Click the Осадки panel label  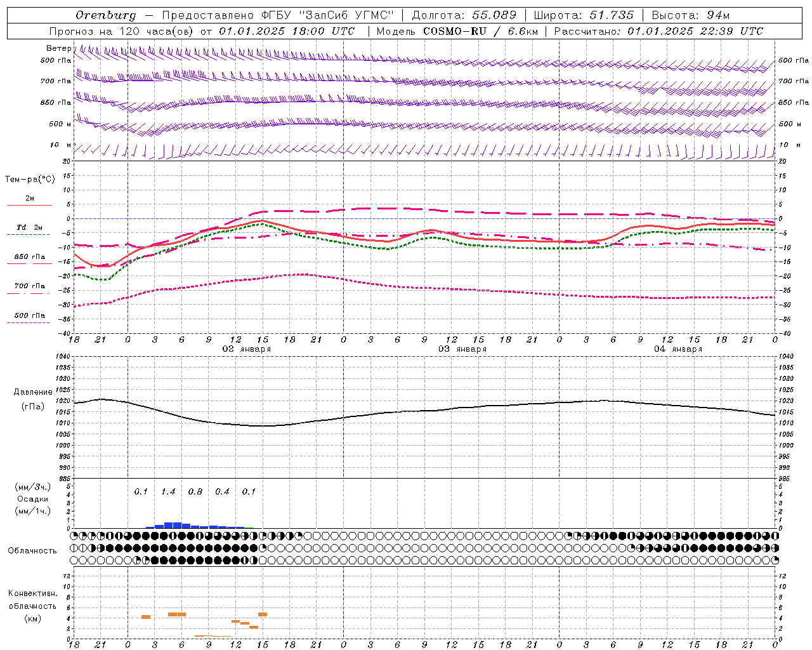[x=32, y=499]
